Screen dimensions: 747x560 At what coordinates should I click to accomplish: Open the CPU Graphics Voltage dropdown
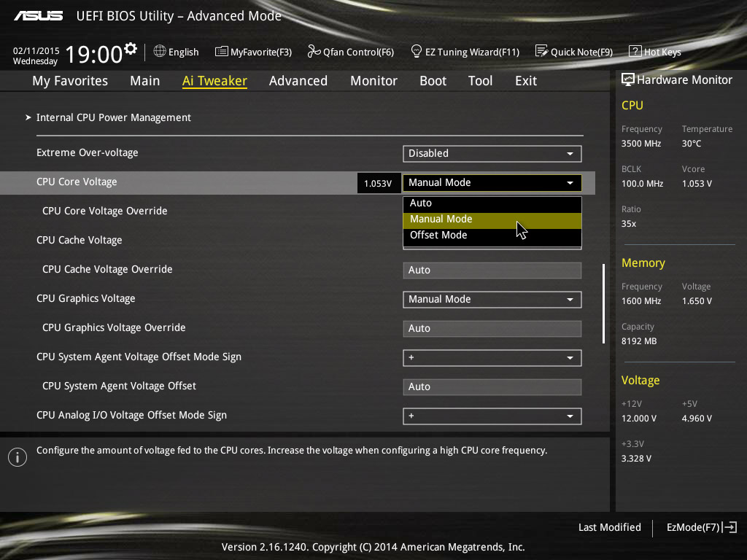point(492,300)
